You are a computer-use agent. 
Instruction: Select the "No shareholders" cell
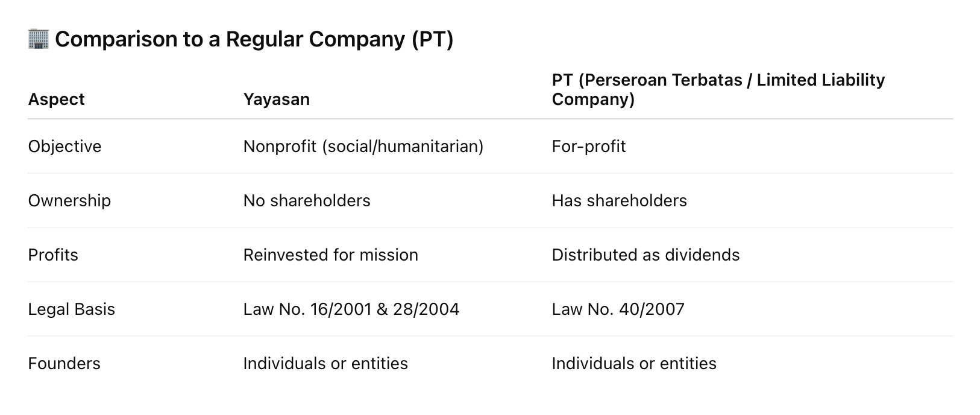306,201
